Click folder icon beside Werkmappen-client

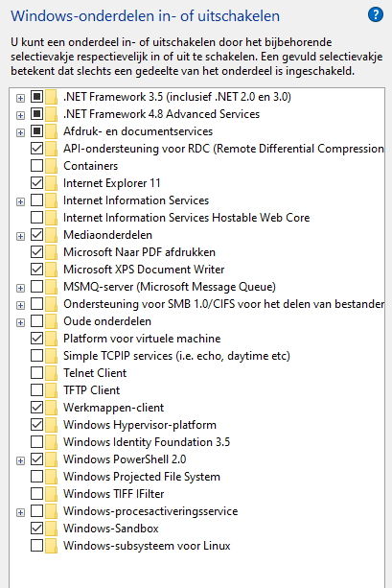pyautogui.click(x=52, y=408)
